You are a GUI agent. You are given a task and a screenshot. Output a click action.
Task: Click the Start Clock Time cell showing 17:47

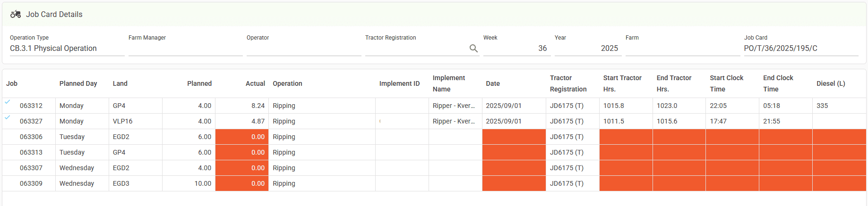(718, 121)
